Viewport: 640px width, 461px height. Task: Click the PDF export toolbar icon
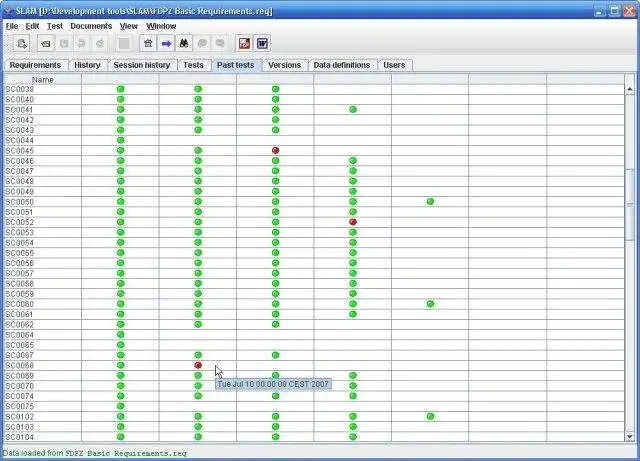244,43
